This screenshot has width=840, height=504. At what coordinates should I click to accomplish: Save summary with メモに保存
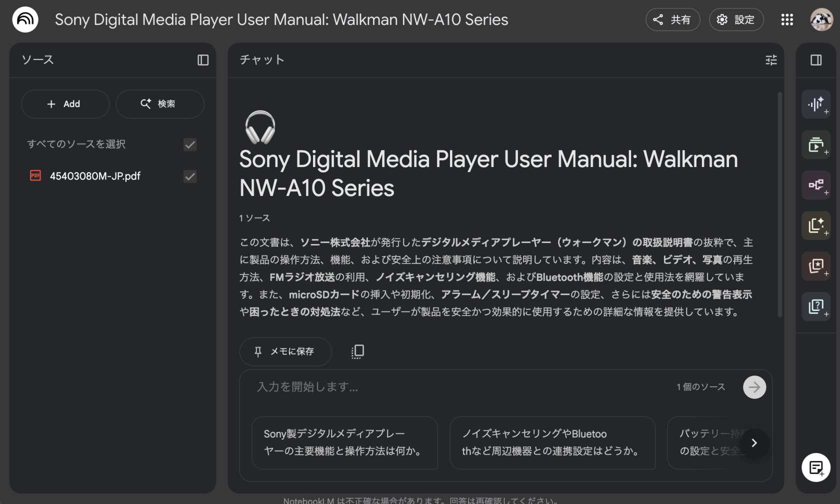(x=285, y=351)
